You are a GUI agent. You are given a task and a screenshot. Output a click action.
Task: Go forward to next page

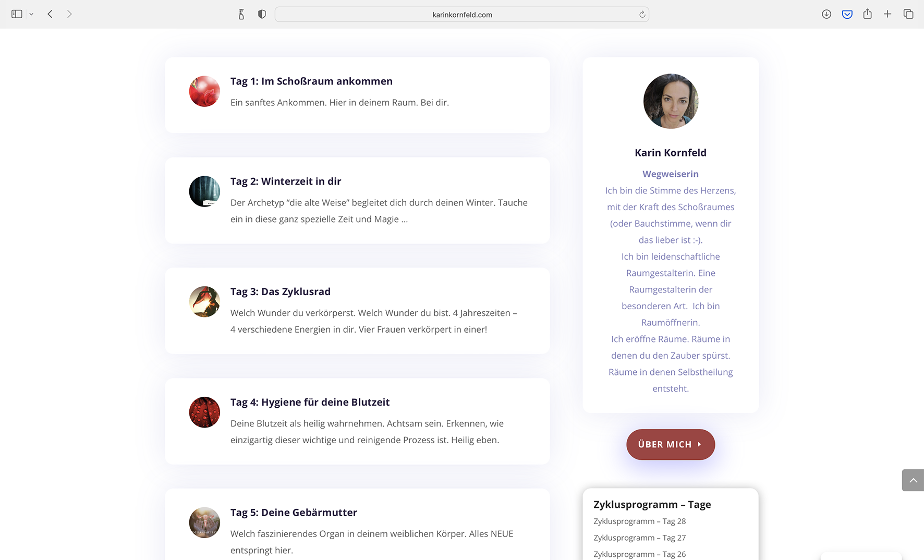click(69, 14)
